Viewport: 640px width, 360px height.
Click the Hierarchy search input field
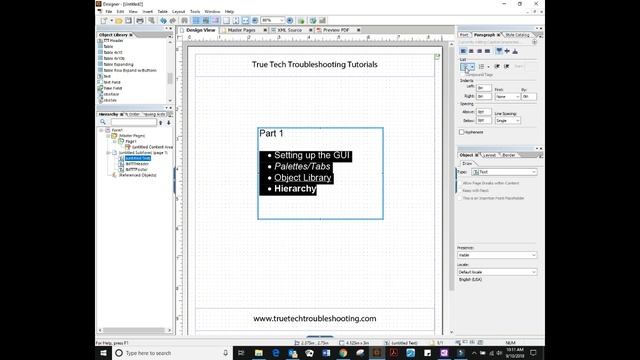133,122
